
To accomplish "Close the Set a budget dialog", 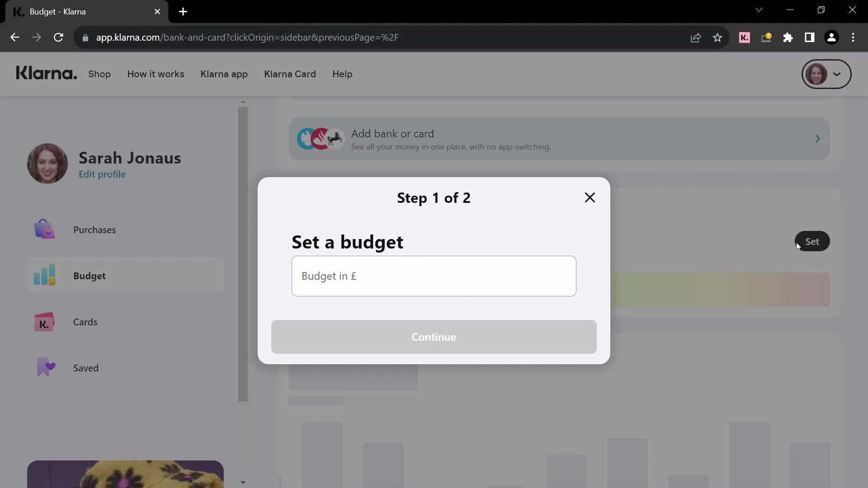I will [x=589, y=197].
